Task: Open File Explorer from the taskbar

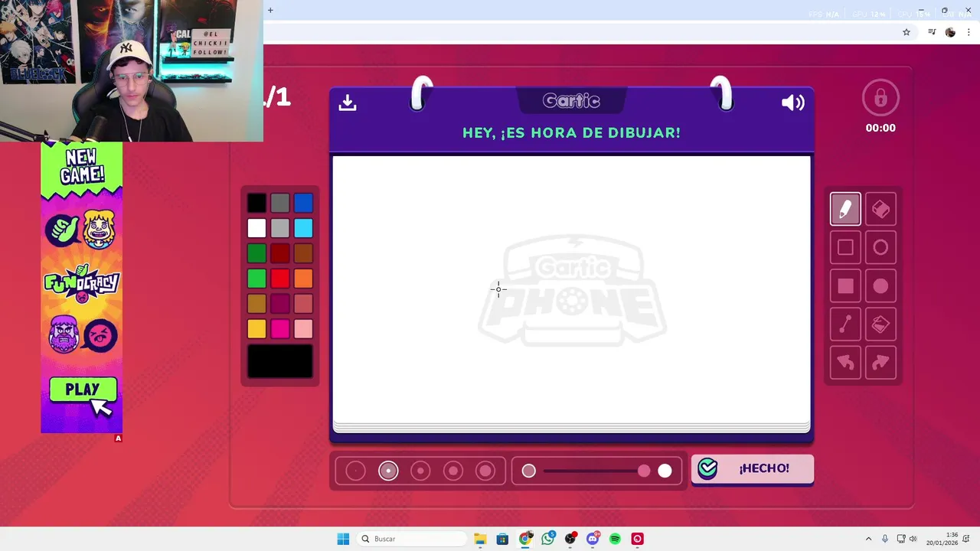Action: pos(480,539)
